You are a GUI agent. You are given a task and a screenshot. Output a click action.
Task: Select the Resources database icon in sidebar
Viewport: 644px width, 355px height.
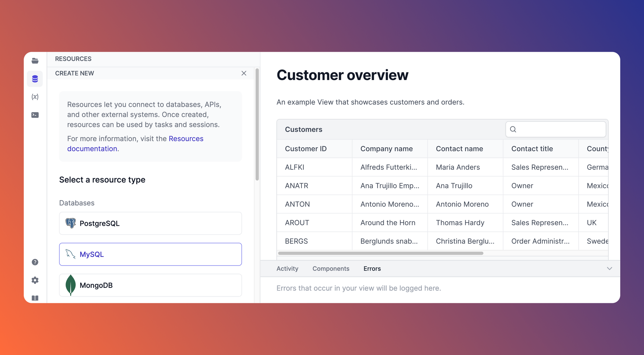click(35, 79)
